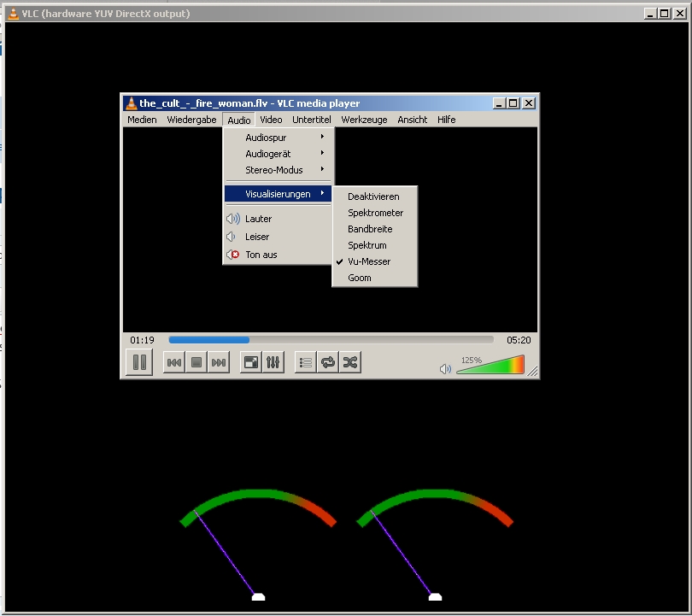
Task: Mute via the speaker icon near volume
Action: tap(445, 369)
